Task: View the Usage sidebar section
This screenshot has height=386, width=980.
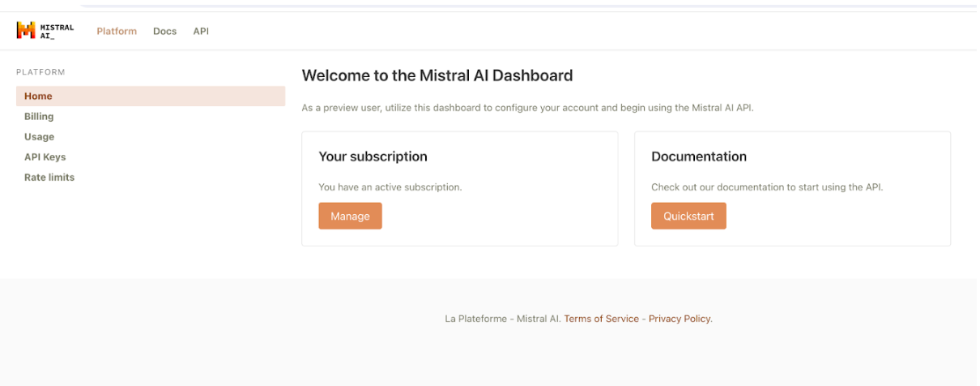Action: pyautogui.click(x=39, y=137)
